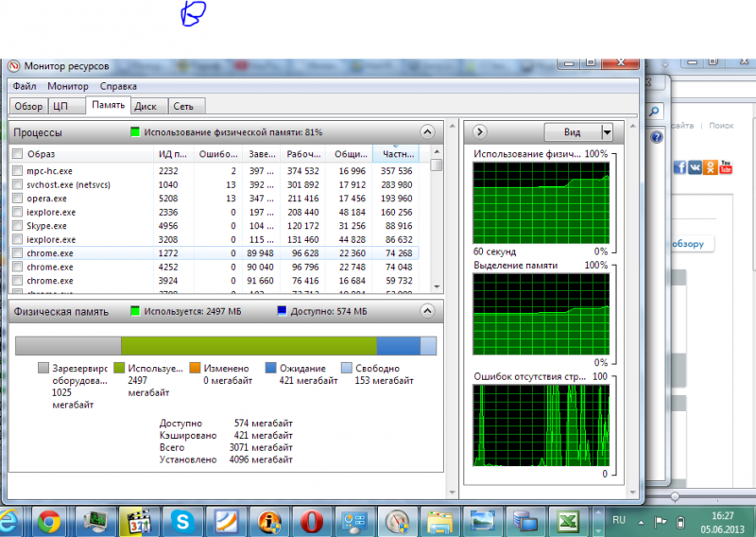Click the Поиск link in background browser

[x=721, y=126]
